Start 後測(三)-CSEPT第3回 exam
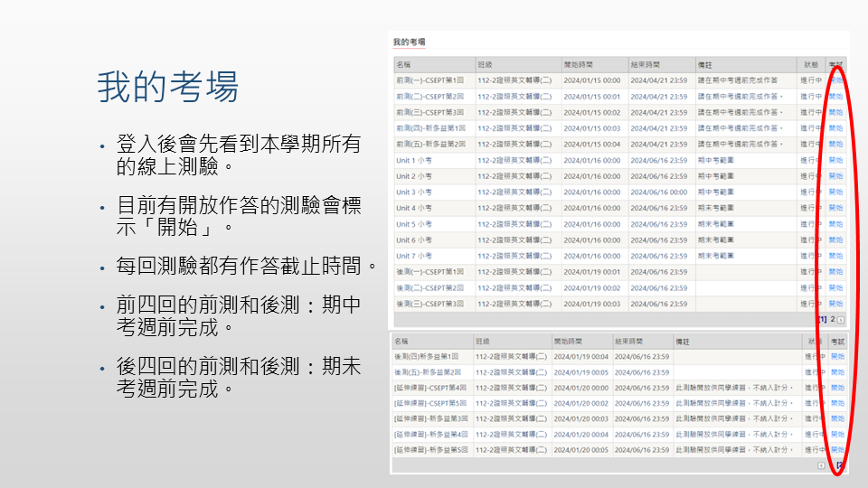Screen dimensions: 868x488 point(836,304)
